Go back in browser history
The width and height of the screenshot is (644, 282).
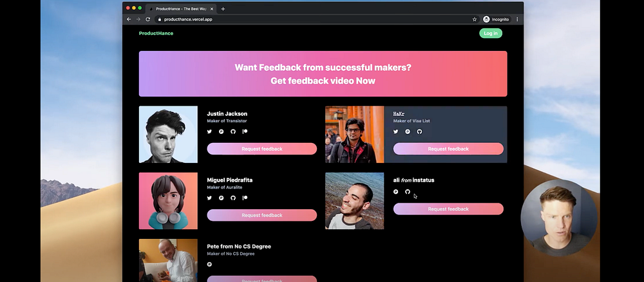[x=129, y=19]
